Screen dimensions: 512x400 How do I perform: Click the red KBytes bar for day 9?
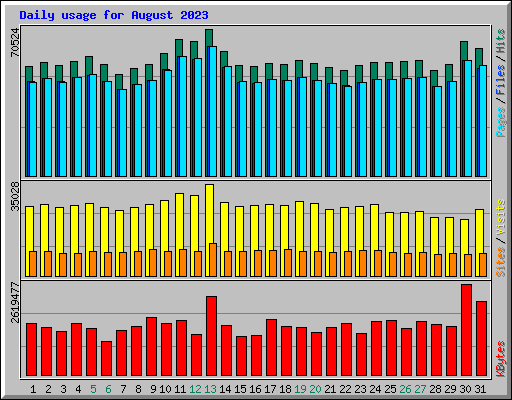(151, 347)
